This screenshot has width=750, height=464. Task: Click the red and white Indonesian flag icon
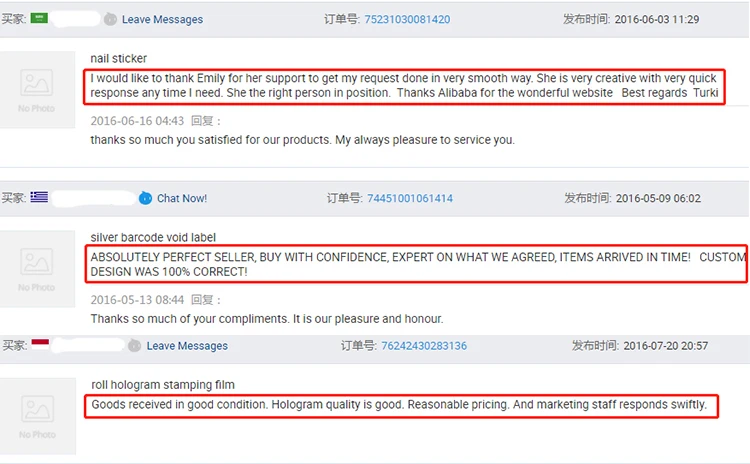tap(40, 344)
